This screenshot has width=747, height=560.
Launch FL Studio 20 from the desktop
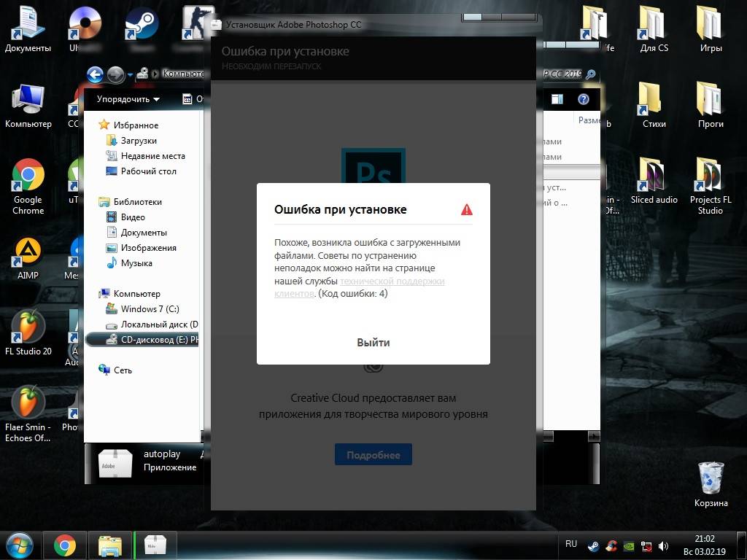click(28, 332)
